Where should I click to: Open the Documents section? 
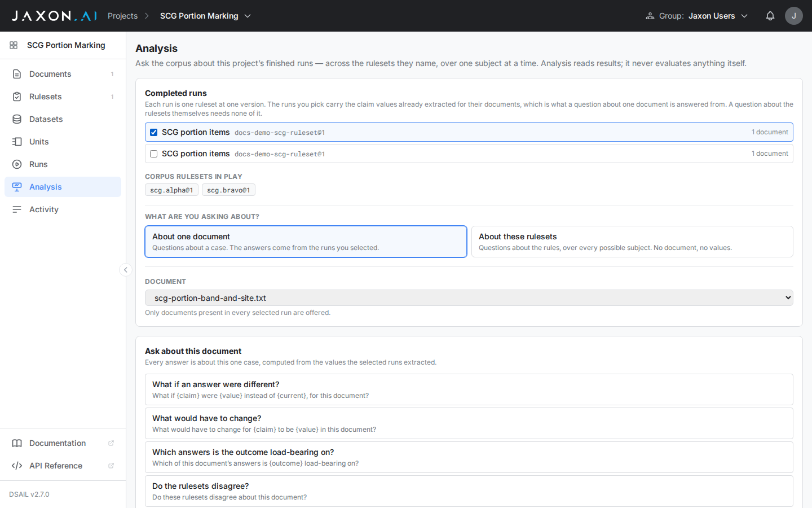coord(63,74)
